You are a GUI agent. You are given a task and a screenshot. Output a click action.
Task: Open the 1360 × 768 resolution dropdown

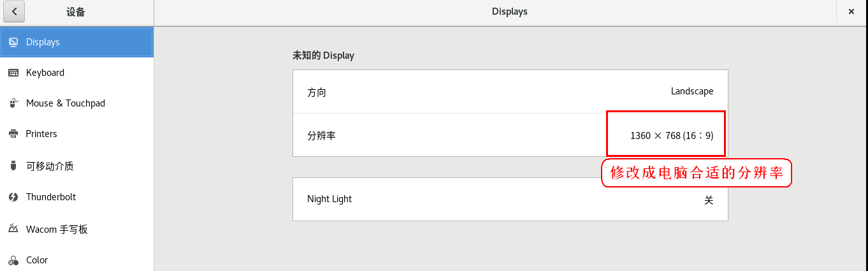(671, 135)
